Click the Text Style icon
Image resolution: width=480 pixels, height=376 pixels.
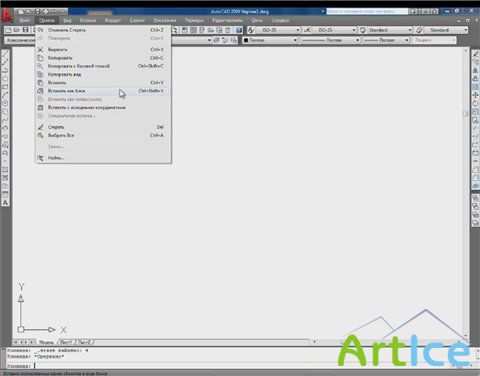[251, 30]
